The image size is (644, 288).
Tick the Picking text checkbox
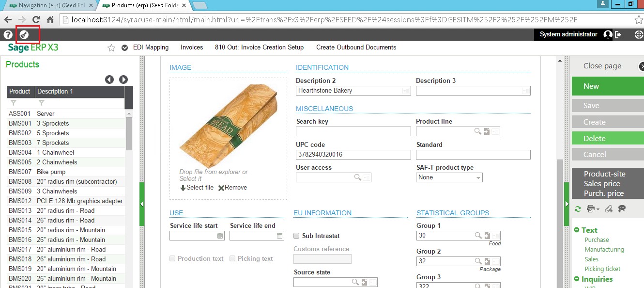[232, 259]
